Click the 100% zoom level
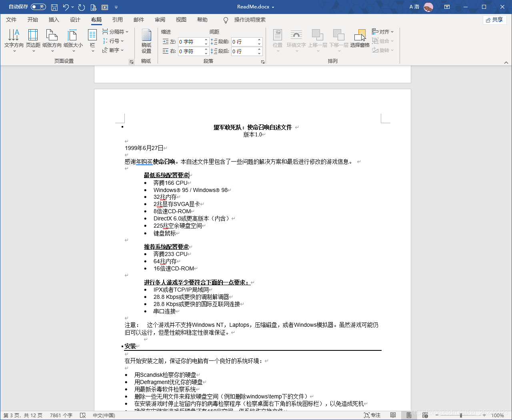Screen dimensions: 512x420 click(497, 415)
